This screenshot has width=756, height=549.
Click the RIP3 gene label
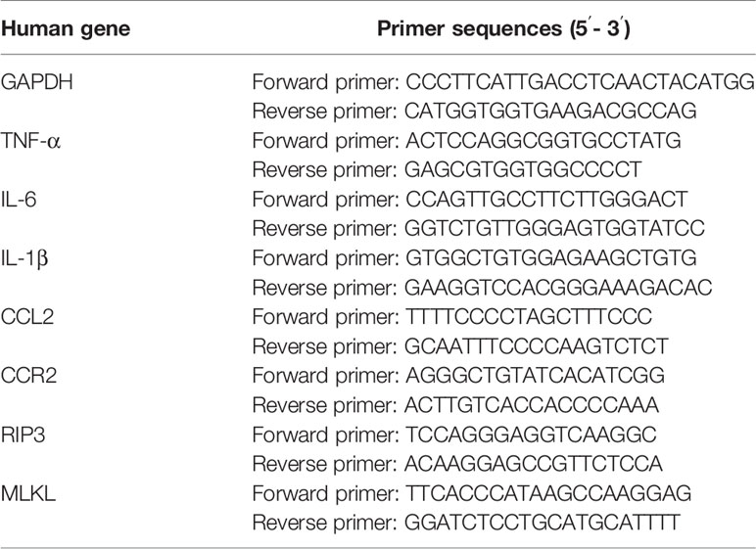click(24, 435)
